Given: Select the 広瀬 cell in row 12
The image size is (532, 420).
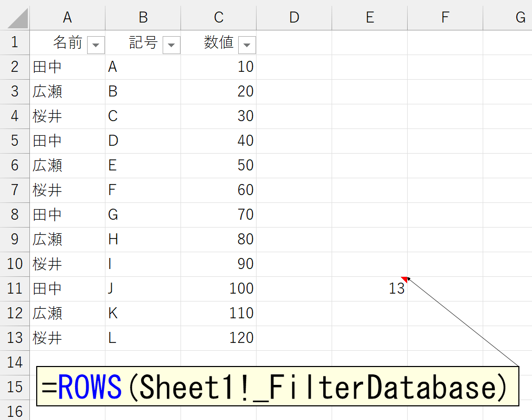Looking at the screenshot, I should pyautogui.click(x=67, y=313).
